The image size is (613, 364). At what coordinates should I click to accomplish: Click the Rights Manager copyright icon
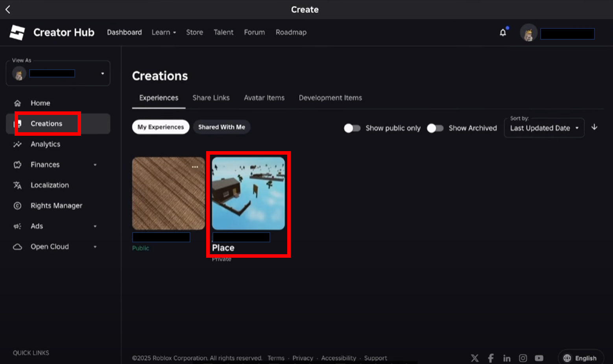pos(17,206)
